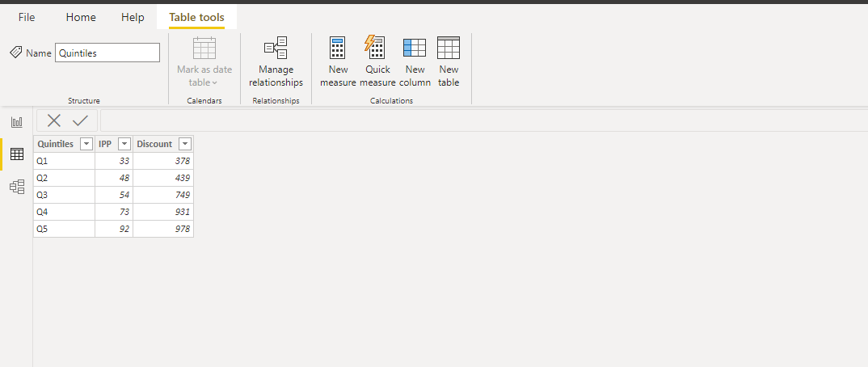Select the Quintiles column header
Viewport: 868px width, 367px height.
click(55, 144)
